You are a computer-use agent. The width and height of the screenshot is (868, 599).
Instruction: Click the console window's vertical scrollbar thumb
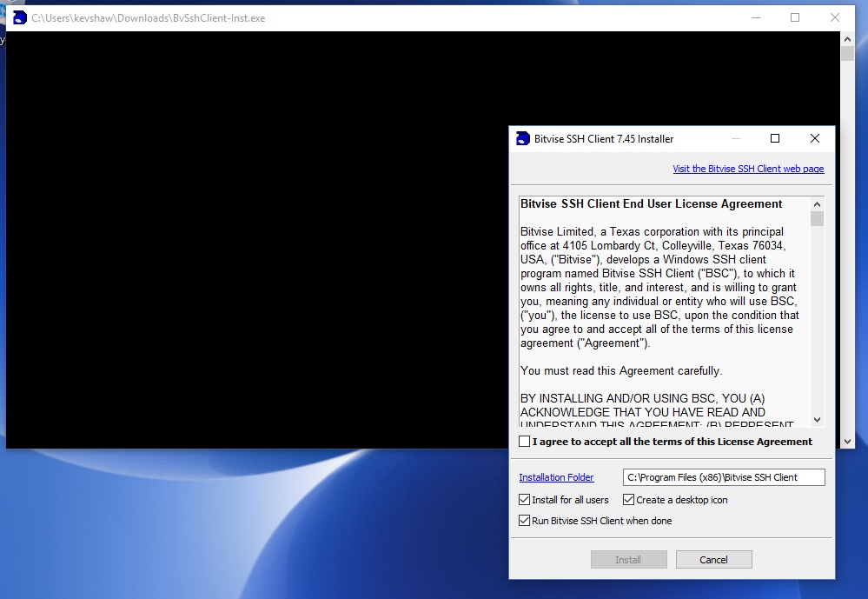pyautogui.click(x=847, y=52)
